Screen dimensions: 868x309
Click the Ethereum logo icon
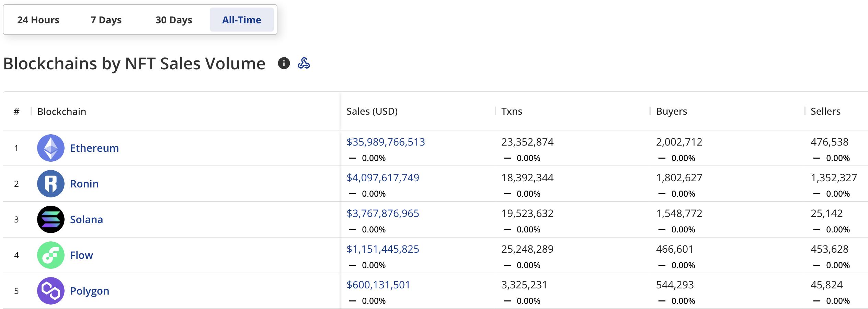point(51,148)
